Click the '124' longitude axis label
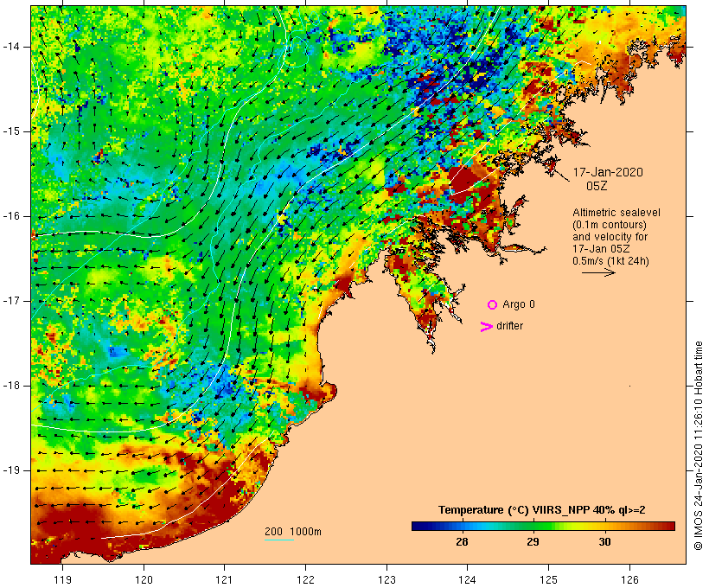 coord(468,579)
